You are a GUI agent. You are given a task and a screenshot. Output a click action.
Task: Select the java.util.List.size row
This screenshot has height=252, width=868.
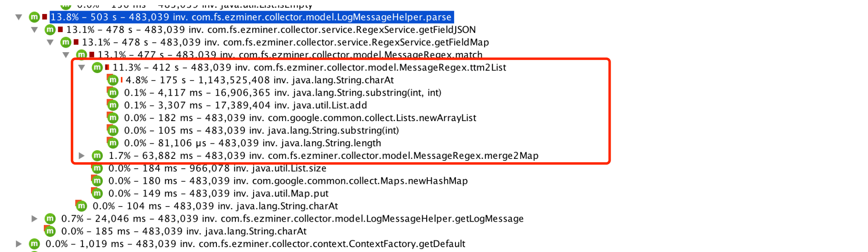(x=217, y=168)
